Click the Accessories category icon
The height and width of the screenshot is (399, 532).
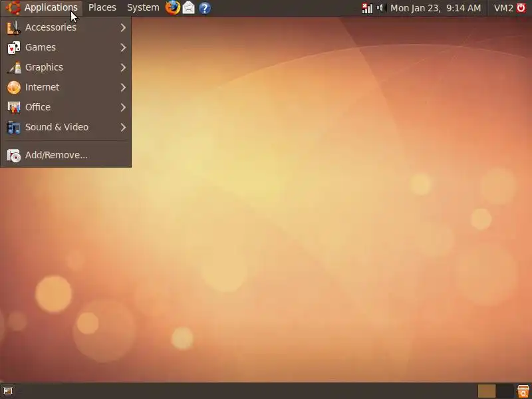pyautogui.click(x=13, y=27)
